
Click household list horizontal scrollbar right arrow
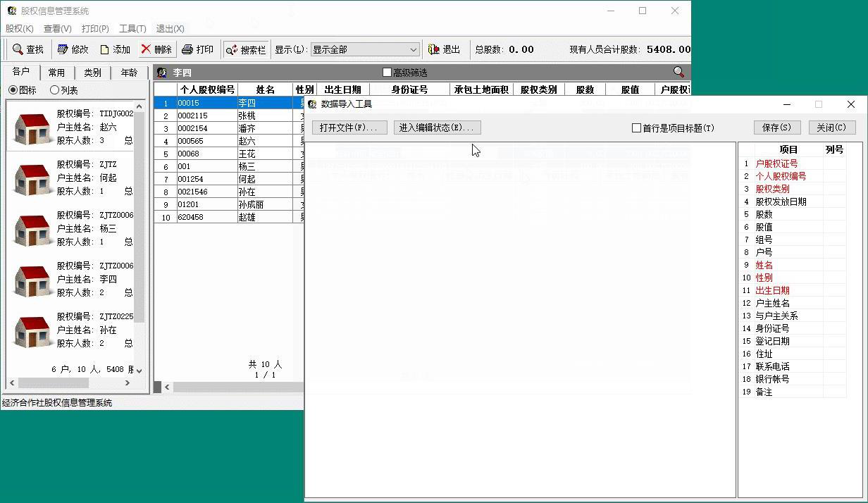point(128,383)
